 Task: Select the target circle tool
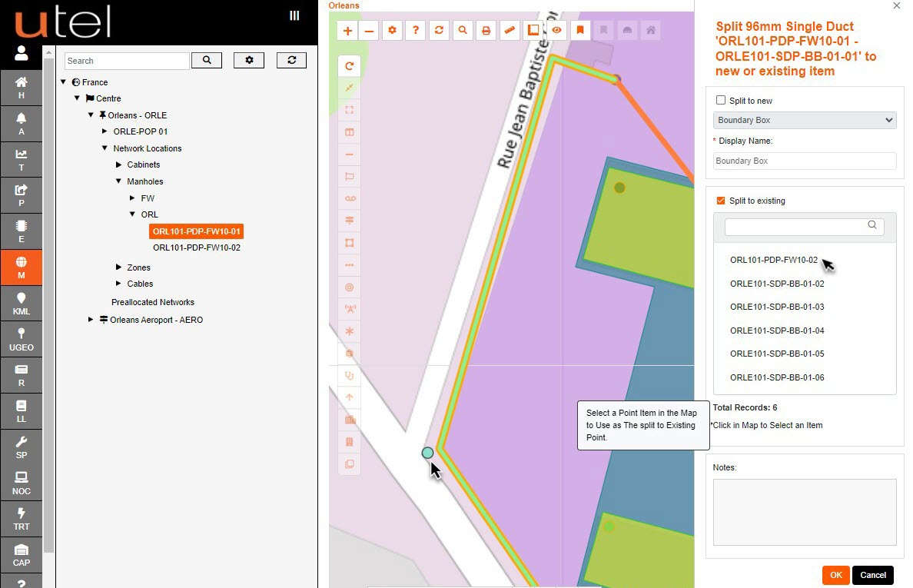click(350, 287)
